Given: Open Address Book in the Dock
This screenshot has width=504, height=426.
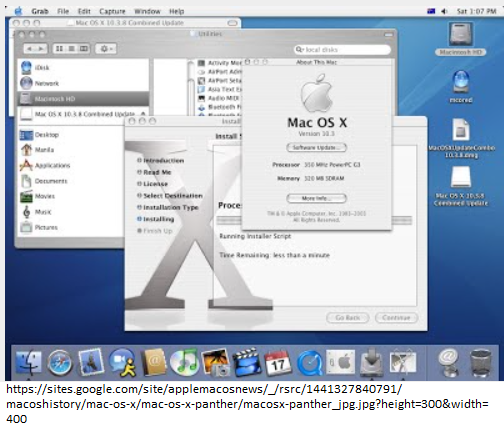Looking at the screenshot, I should (154, 363).
